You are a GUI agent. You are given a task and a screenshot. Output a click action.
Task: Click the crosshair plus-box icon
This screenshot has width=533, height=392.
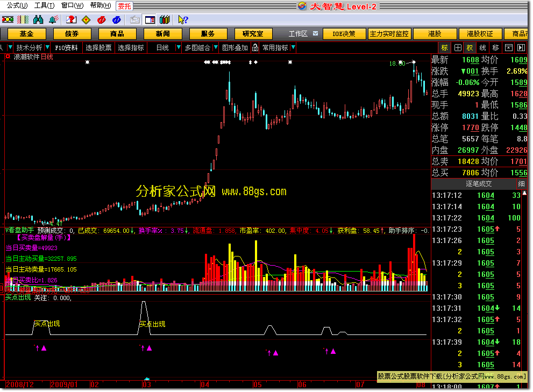(458, 48)
